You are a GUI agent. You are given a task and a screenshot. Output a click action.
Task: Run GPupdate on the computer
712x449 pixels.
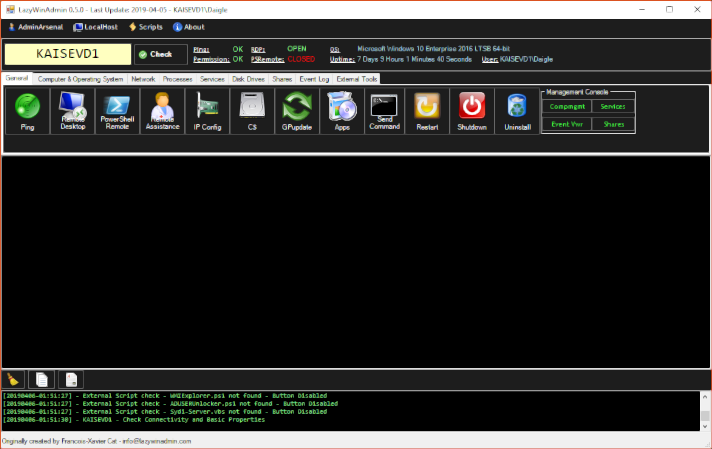(297, 111)
